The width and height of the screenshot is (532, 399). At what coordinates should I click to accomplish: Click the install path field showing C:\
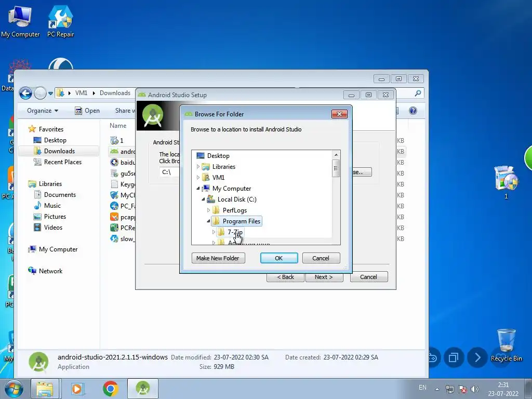pyautogui.click(x=169, y=172)
